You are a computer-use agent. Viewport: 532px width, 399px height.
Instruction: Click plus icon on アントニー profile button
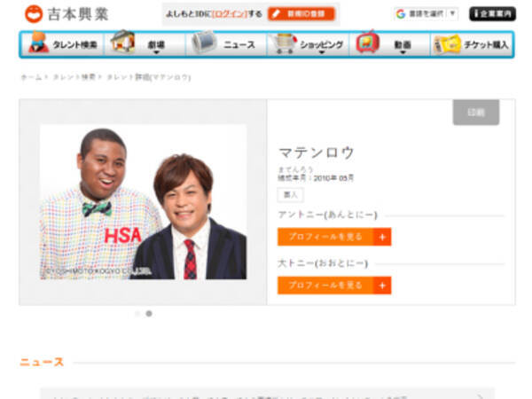point(382,237)
